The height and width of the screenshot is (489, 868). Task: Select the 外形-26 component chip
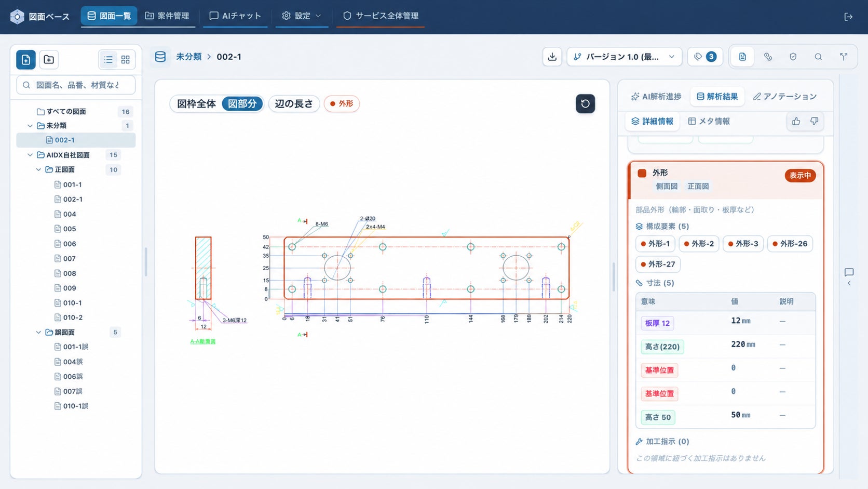790,244
